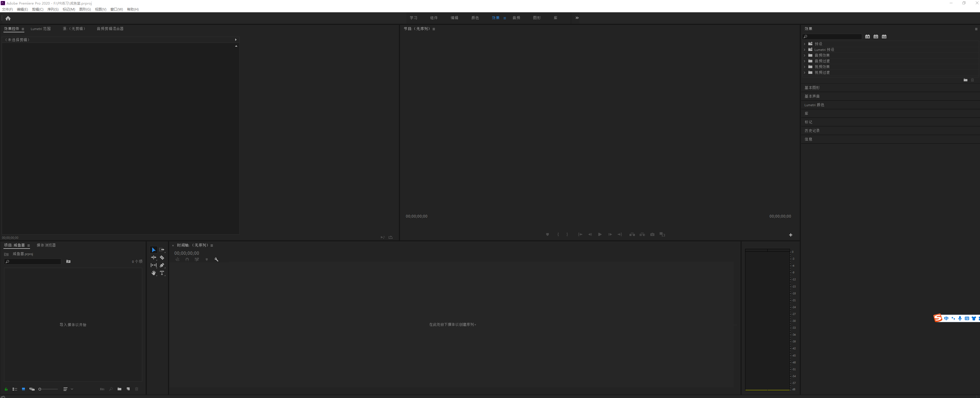980x398 pixels.
Task: Click the YUV effects filter icon
Action: click(884, 37)
